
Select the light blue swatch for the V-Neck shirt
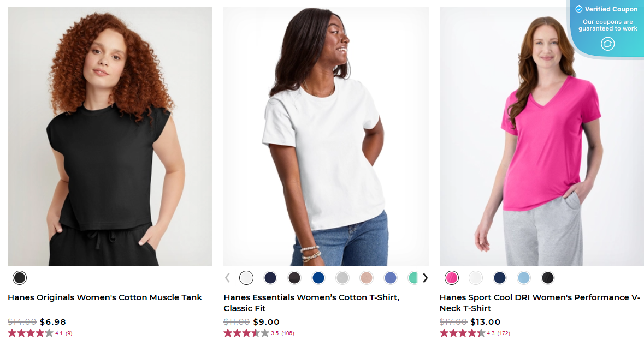[523, 278]
